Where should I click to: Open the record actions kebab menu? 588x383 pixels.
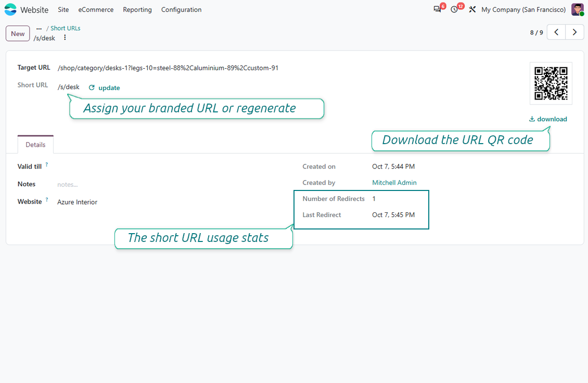pos(65,37)
